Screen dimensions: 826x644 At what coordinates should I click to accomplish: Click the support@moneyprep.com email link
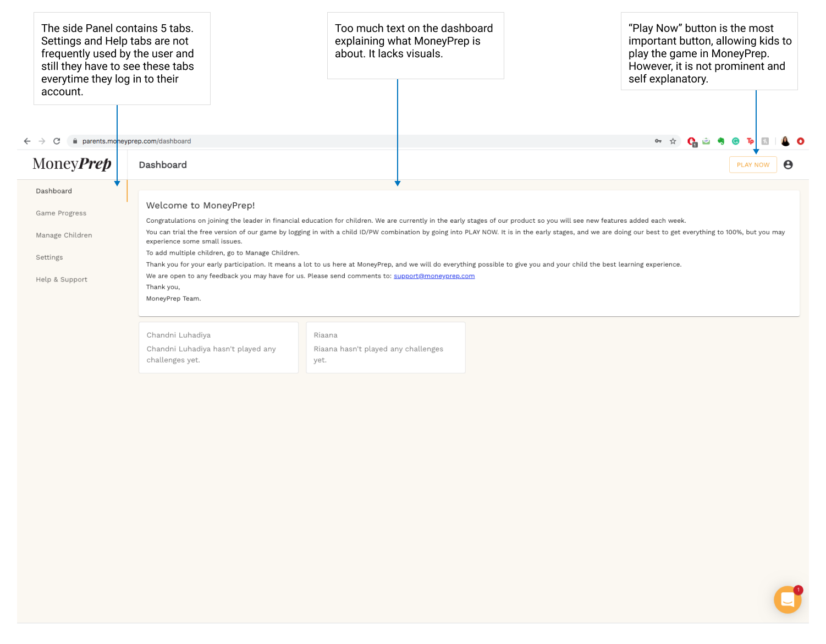[x=434, y=276]
